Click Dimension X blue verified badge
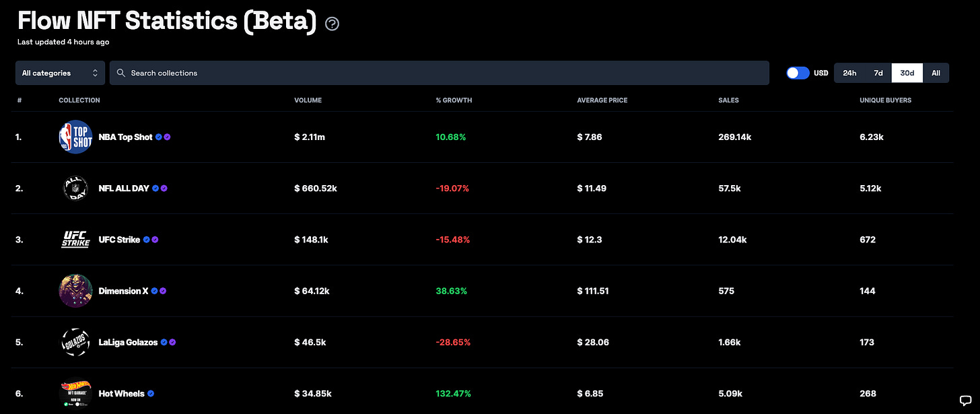 (154, 291)
